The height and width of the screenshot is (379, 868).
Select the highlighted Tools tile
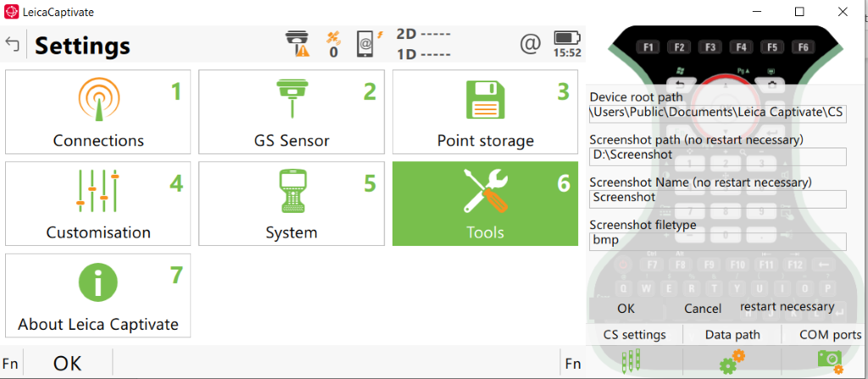pos(486,203)
